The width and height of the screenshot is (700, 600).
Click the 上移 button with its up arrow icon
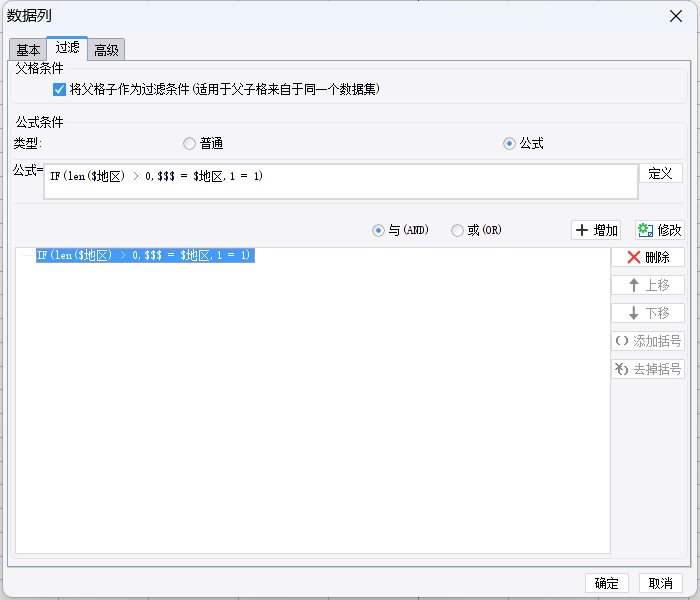[x=648, y=285]
